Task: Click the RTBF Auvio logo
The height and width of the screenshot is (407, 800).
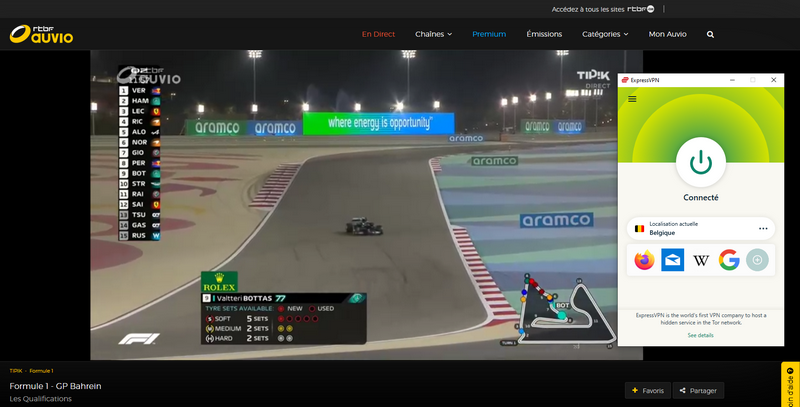Action: [x=41, y=34]
